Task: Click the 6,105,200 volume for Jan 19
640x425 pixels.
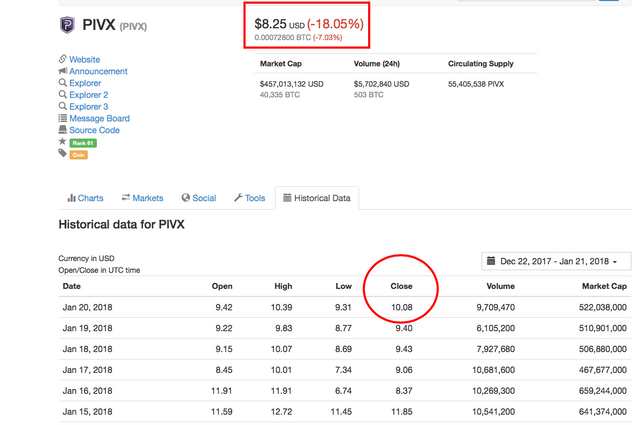Action: tap(496, 328)
